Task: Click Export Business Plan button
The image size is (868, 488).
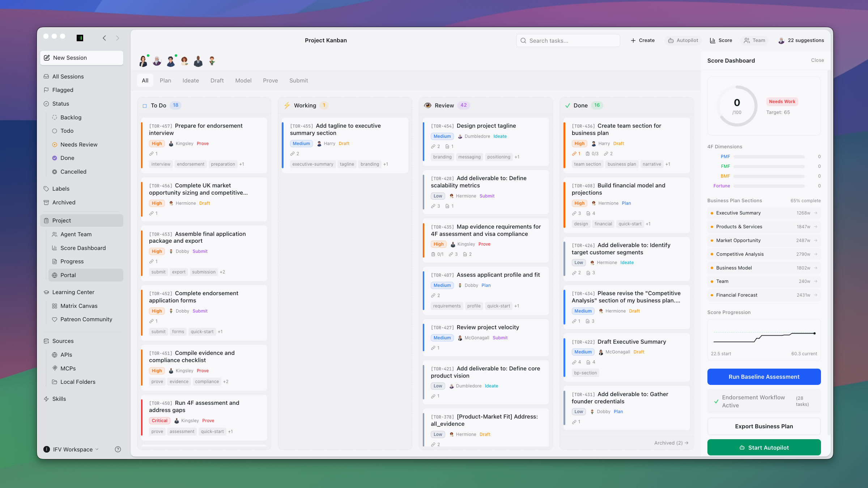Action: click(764, 427)
